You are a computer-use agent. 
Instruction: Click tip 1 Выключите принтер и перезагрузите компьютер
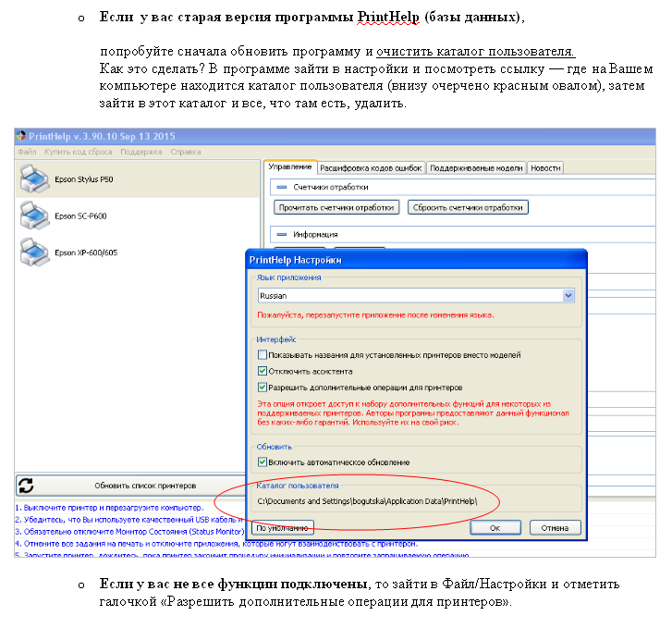pyautogui.click(x=109, y=508)
